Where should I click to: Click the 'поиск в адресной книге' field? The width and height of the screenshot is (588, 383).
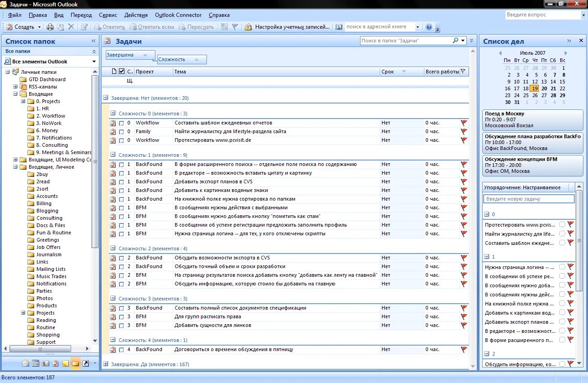(x=379, y=27)
